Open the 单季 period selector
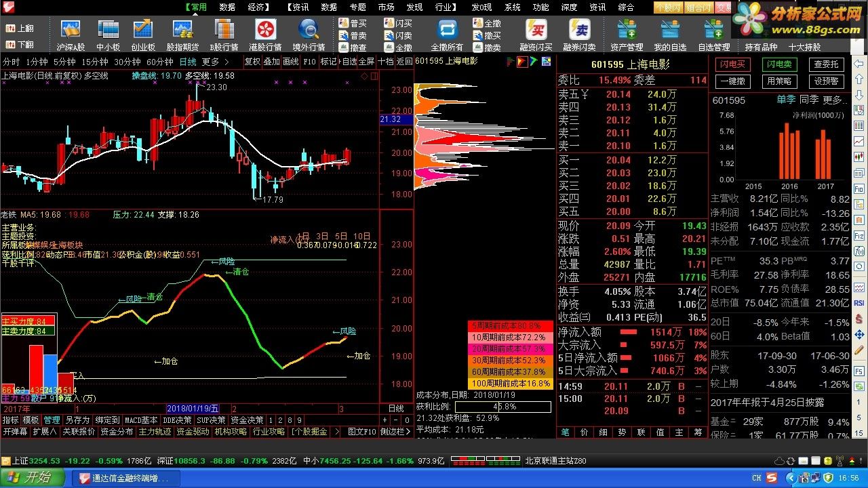The image size is (868, 488). (x=786, y=100)
